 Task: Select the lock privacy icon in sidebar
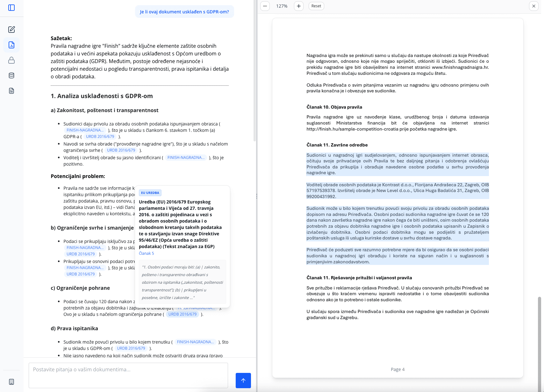pyautogui.click(x=11, y=60)
